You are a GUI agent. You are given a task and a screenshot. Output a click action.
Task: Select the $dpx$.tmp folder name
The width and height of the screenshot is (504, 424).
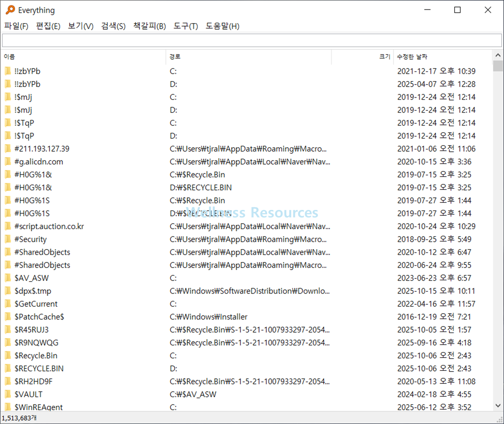click(33, 291)
